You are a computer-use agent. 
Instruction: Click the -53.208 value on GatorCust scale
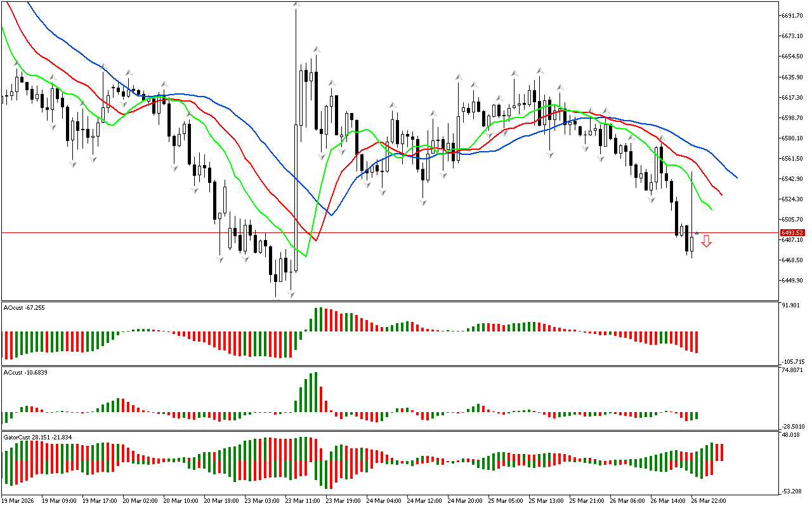790,491
